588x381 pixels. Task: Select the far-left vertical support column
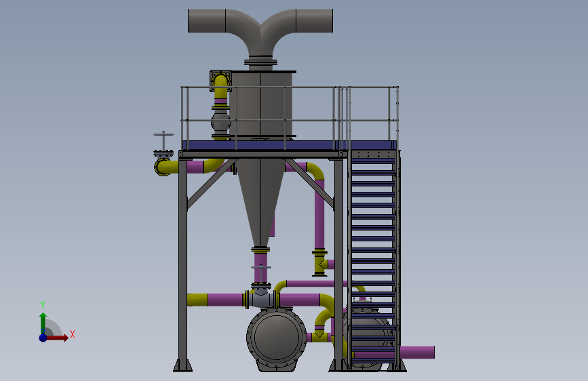pos(182,259)
